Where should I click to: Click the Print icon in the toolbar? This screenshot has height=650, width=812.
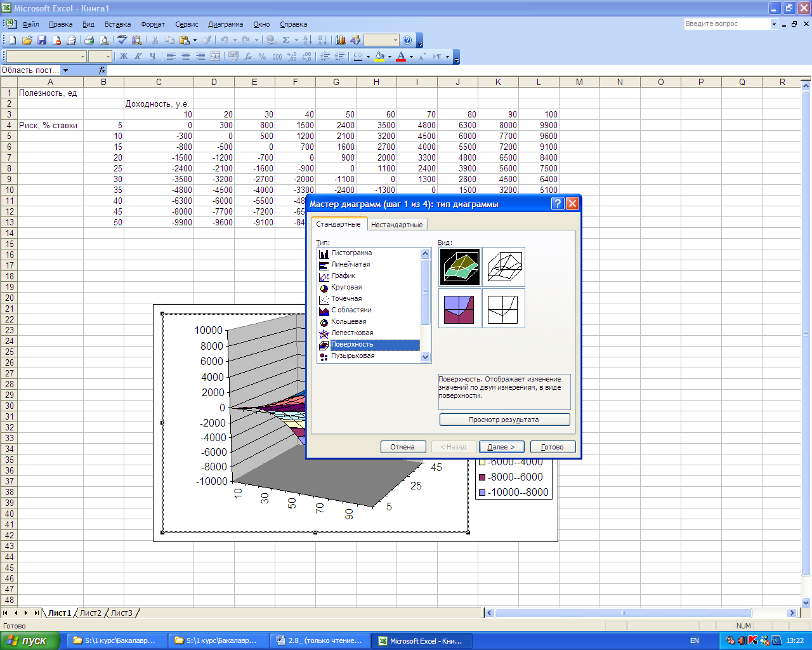pos(89,40)
